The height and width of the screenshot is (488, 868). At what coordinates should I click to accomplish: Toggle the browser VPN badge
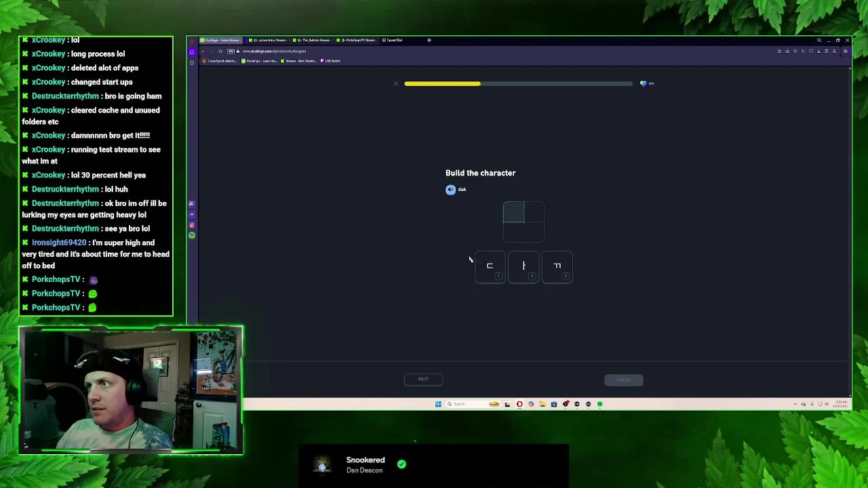tap(231, 52)
